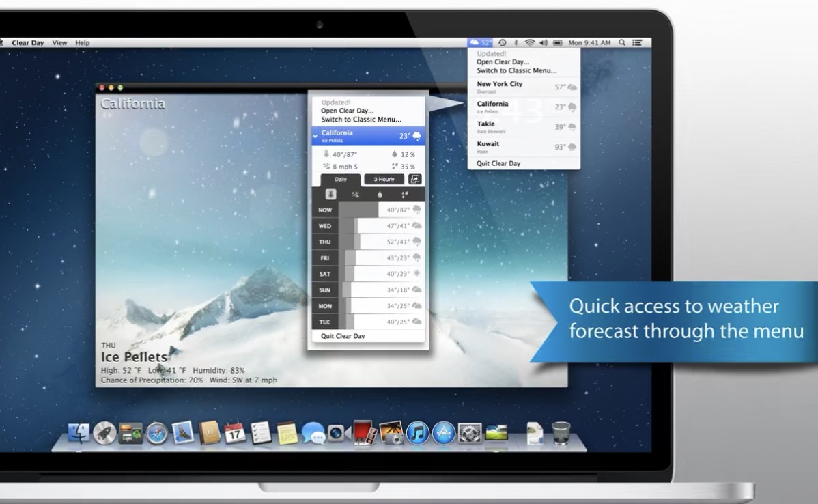Open the Help menu
Viewport: 818px width, 504px height.
[x=83, y=43]
